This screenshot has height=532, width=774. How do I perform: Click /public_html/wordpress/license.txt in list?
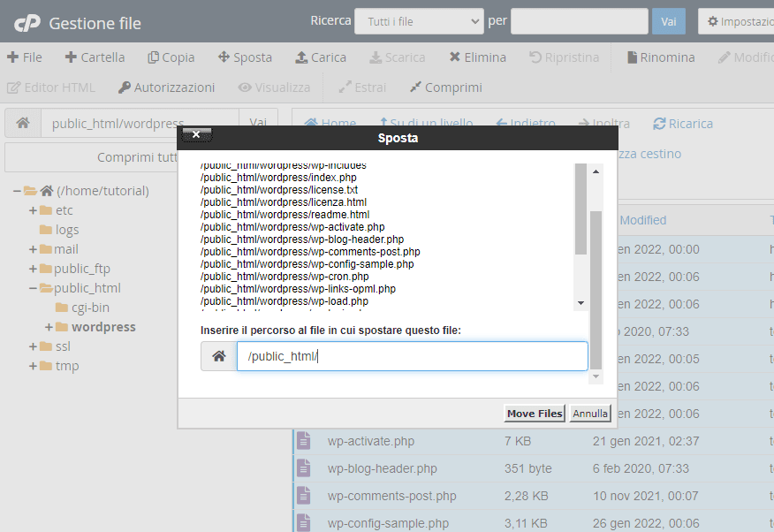pyautogui.click(x=279, y=189)
